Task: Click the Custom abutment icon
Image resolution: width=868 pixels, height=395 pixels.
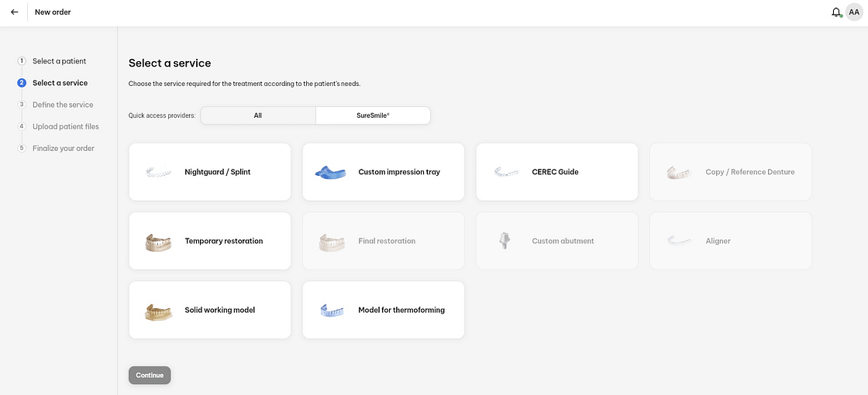Action: (x=505, y=241)
